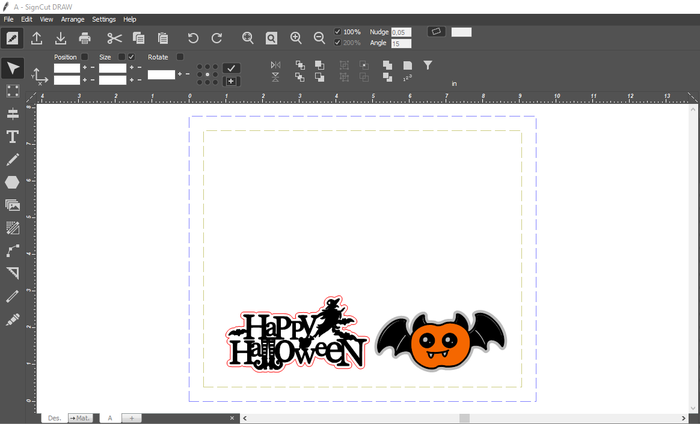Select the triangle set-square tool
700x424 pixels.
12,273
